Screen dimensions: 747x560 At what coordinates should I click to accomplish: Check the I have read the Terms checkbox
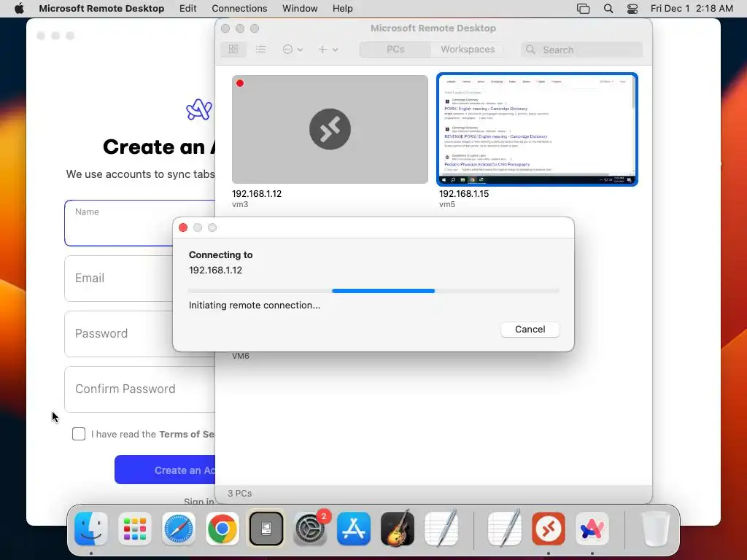tap(79, 434)
